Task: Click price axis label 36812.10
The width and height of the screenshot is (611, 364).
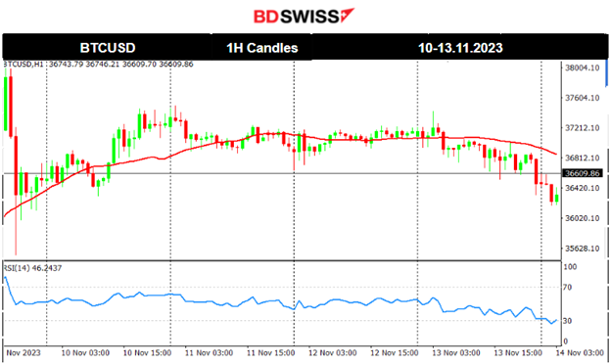Action: [x=583, y=158]
